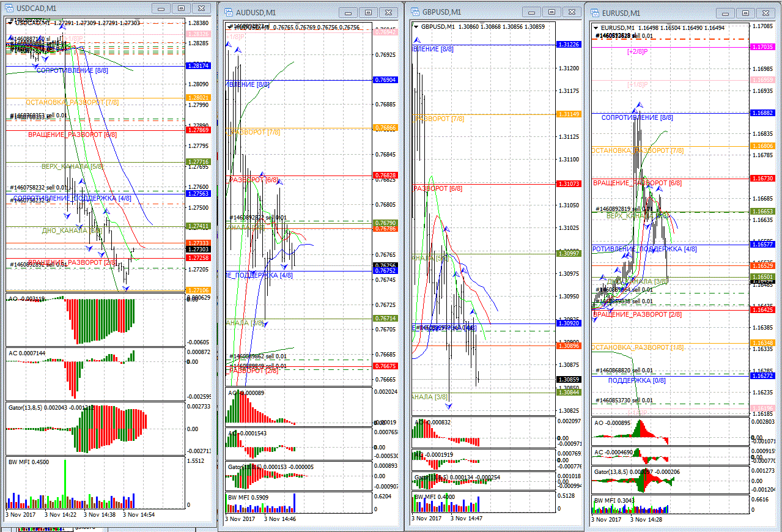
Task: Click the BW MFI 0.3043 indicator label
Action: pyautogui.click(x=614, y=500)
